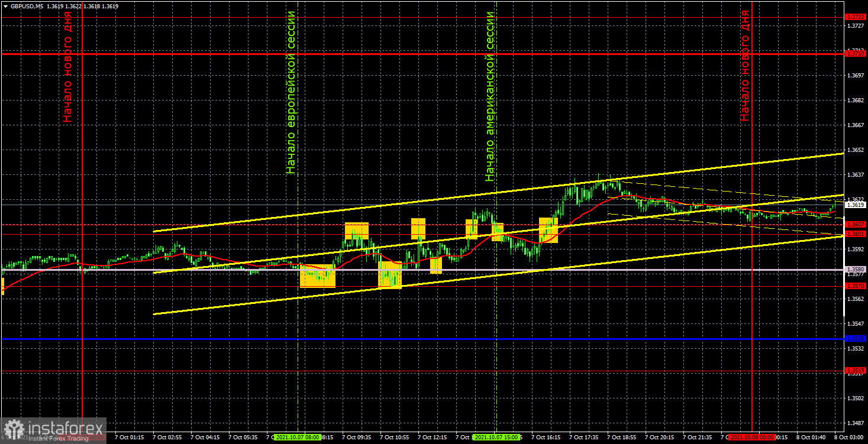Viewport: 868px width, 444px height.
Task: Click the 7 Oct 09:35 time label
Action: [357, 437]
